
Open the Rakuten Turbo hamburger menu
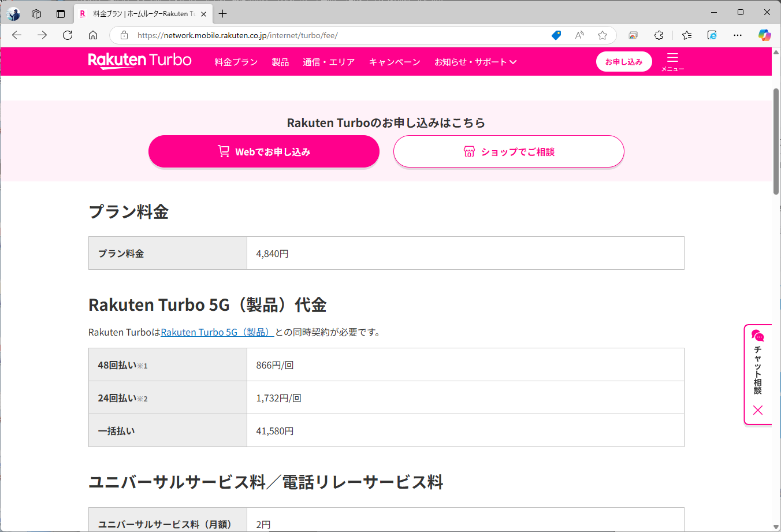672,60
